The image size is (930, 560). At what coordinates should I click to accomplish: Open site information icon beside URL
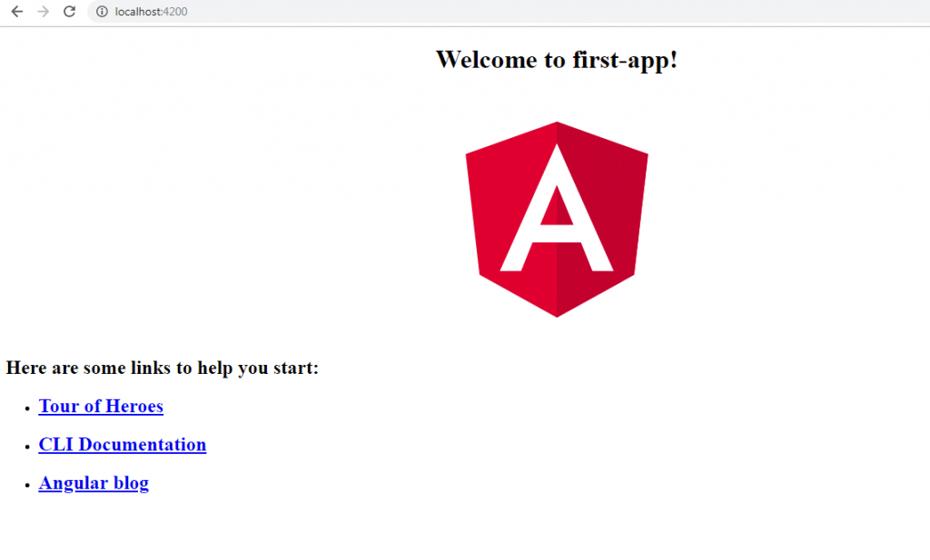102,12
